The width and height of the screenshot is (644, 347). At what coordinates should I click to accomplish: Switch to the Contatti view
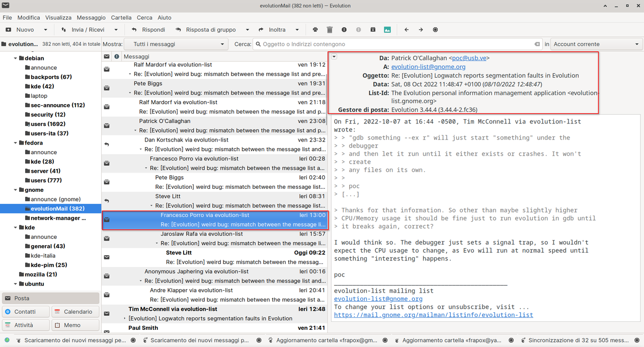point(26,312)
